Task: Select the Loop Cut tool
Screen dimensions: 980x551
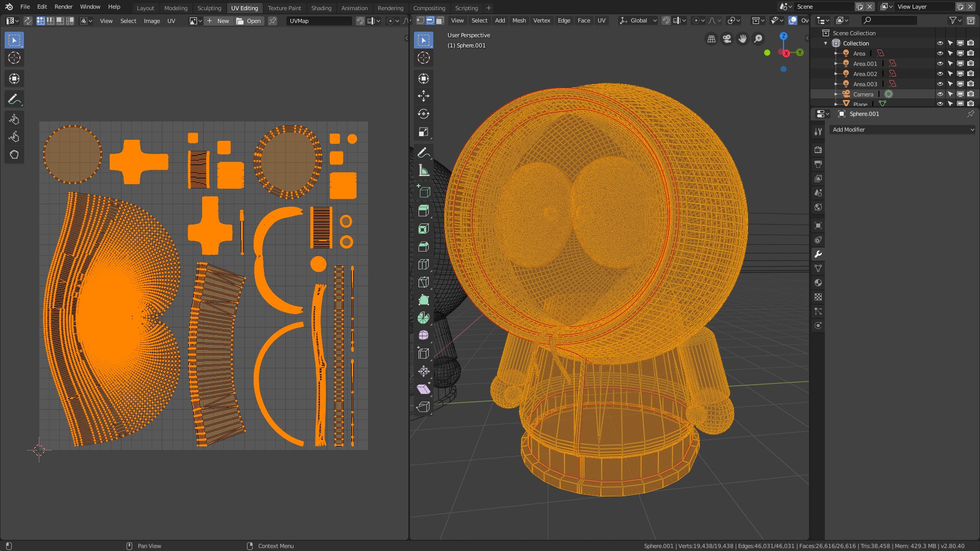Action: coord(424,265)
